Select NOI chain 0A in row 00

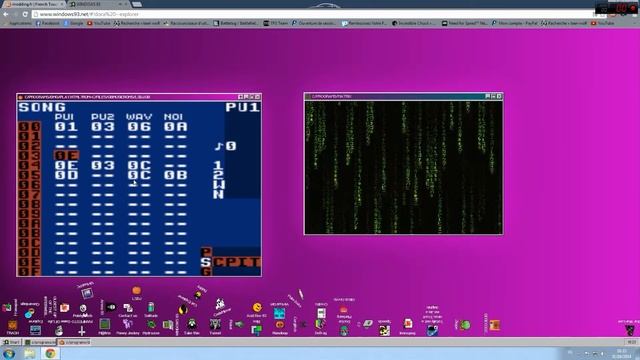pyautogui.click(x=176, y=127)
